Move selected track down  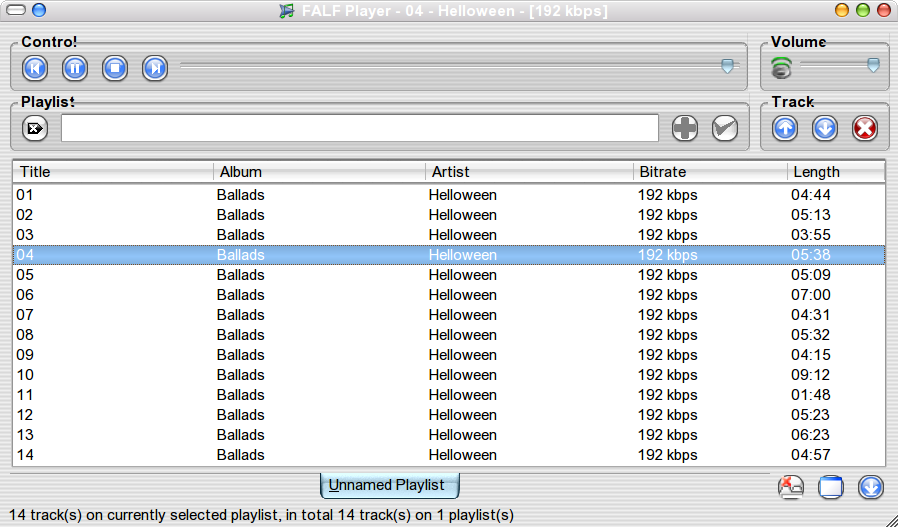(825, 128)
